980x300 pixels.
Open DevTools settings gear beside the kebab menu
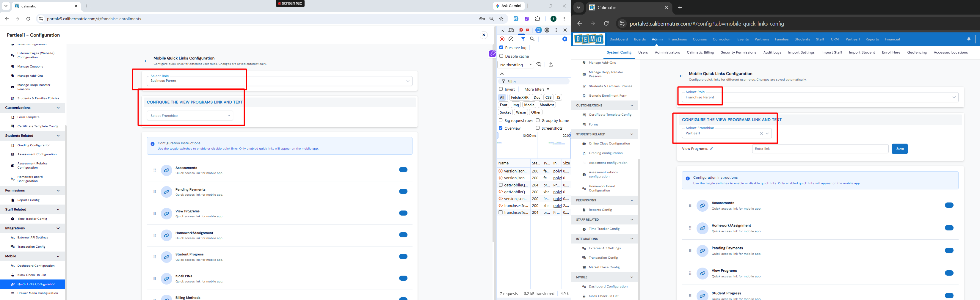tap(547, 30)
